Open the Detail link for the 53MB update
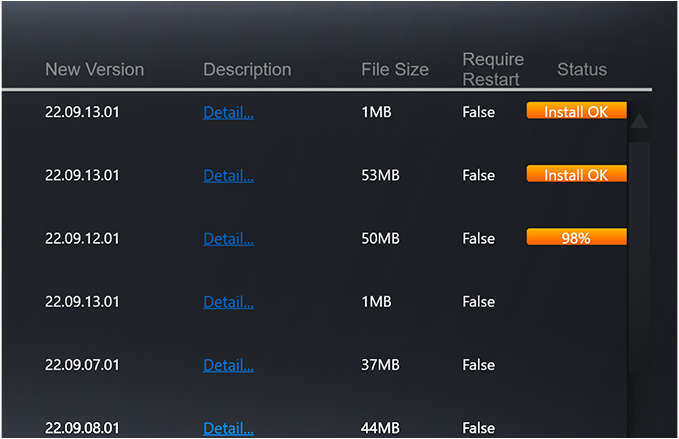This screenshot has height=439, width=679. (228, 175)
